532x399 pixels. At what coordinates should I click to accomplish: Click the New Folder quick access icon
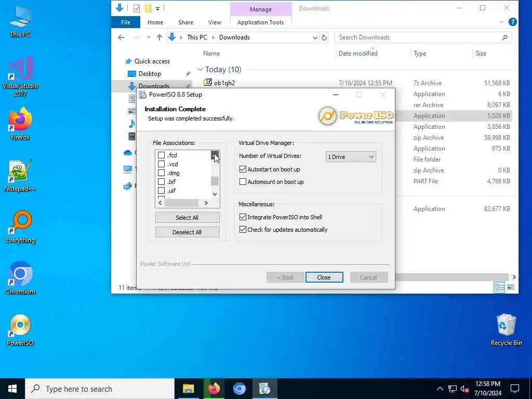click(148, 8)
